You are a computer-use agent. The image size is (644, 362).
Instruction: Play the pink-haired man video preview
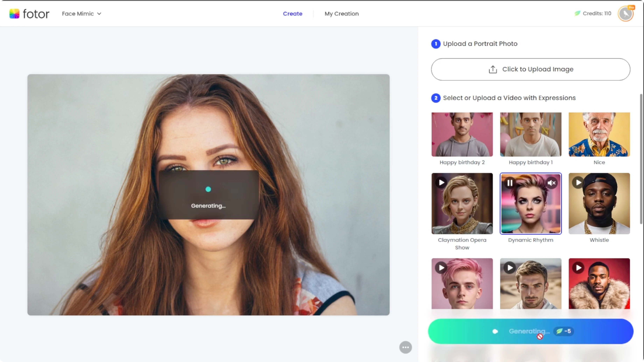pyautogui.click(x=441, y=268)
